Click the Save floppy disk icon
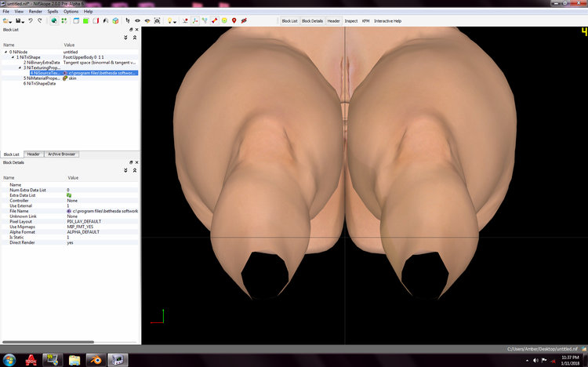Viewport: 588px width, 367px height. [x=18, y=21]
